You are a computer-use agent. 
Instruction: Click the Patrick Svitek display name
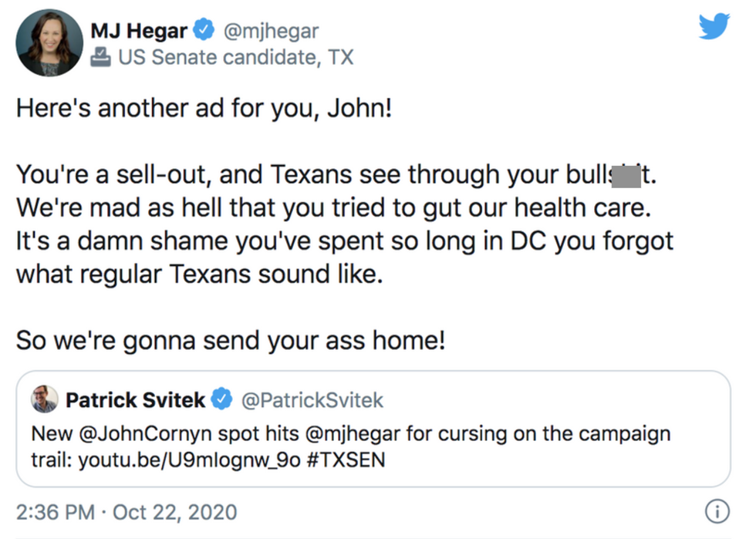[x=136, y=399]
